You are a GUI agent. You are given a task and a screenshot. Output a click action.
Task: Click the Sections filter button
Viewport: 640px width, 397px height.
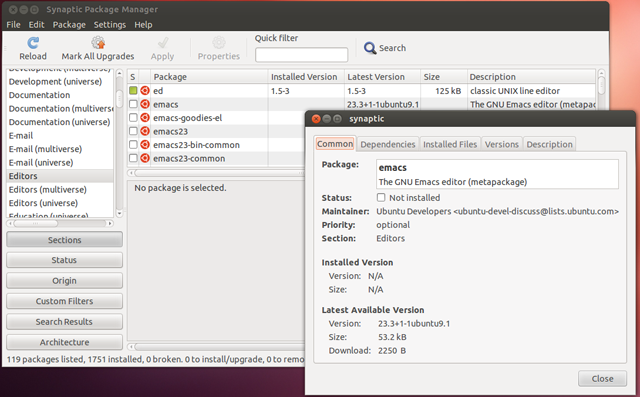[x=64, y=240]
